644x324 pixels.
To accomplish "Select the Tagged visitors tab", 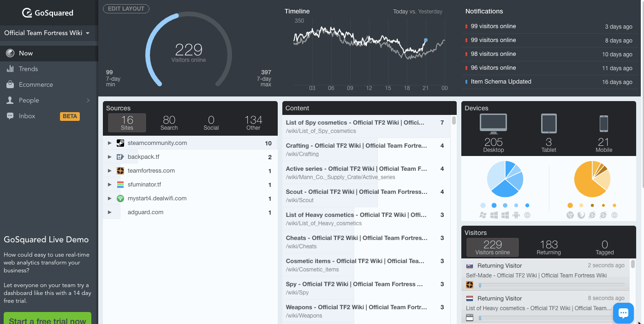I will [x=605, y=248].
